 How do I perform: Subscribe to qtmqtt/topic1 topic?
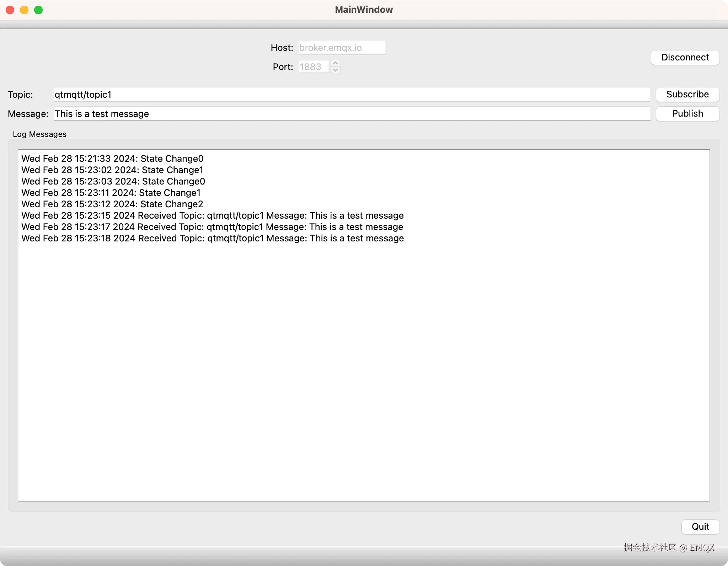[x=687, y=94]
